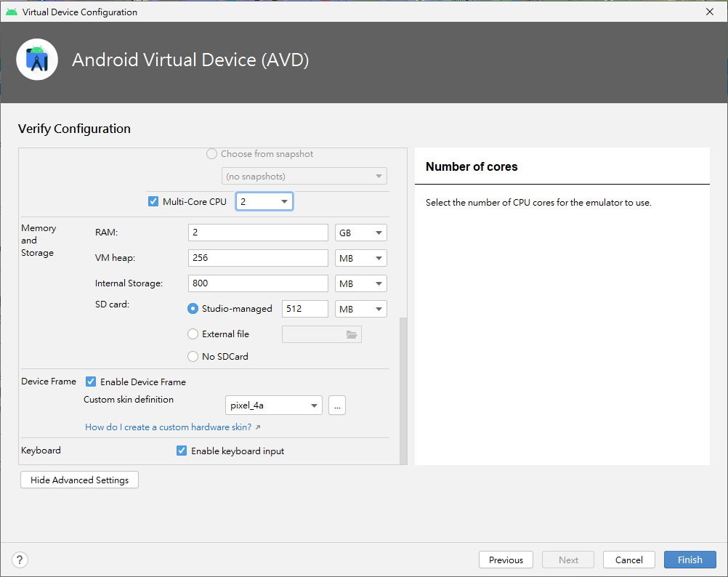Viewport: 728px width, 577px height.
Task: Select Choose from snapshot radio button
Action: (x=211, y=153)
